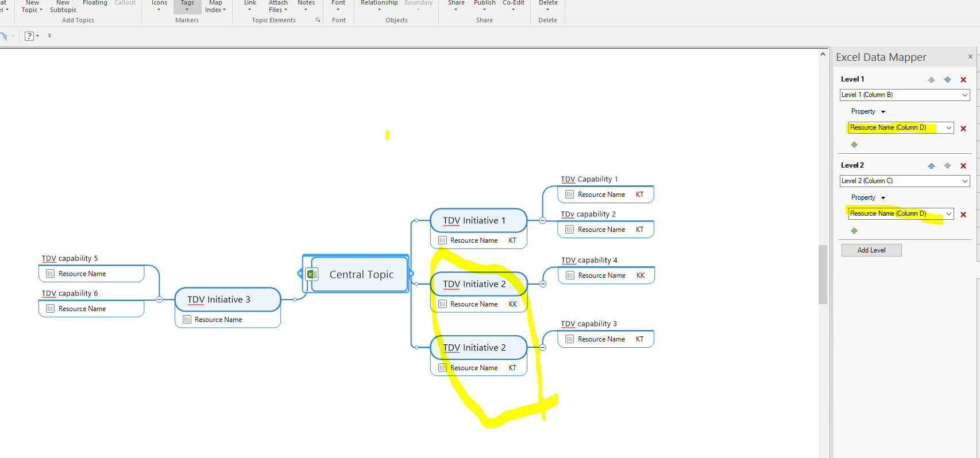Select the TDV capability 5 subtopic

70,258
